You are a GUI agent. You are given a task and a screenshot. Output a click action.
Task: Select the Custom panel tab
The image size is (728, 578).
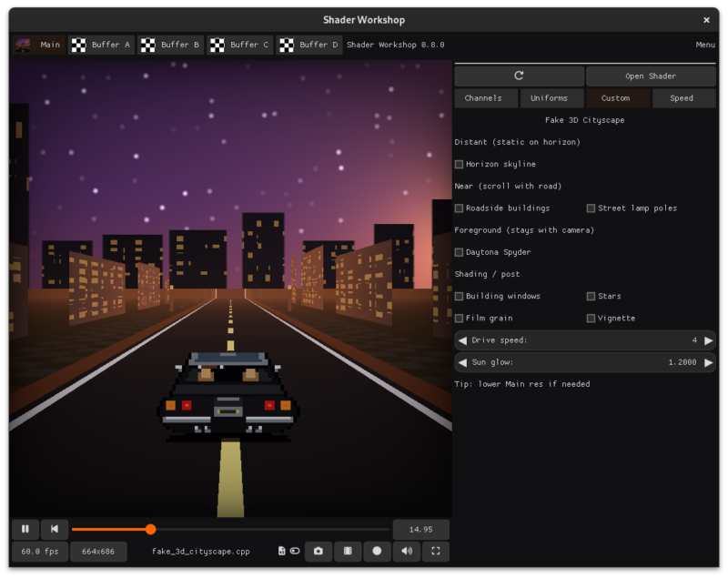point(618,98)
